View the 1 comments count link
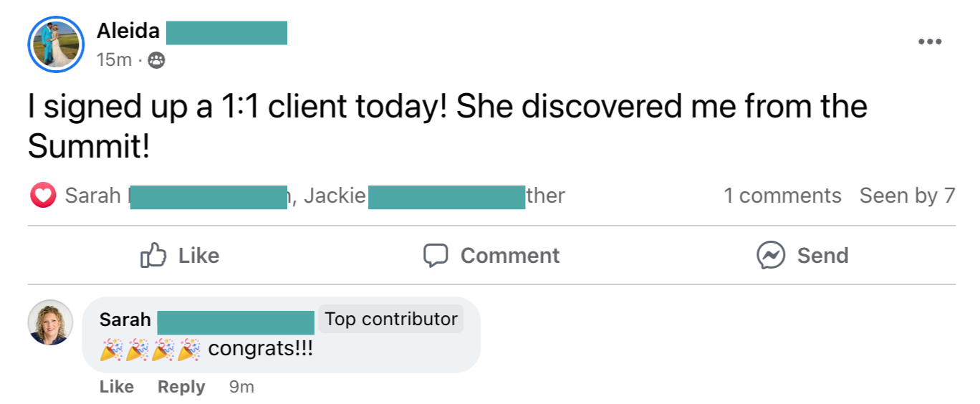Viewport: 980px width, 404px height. (782, 196)
